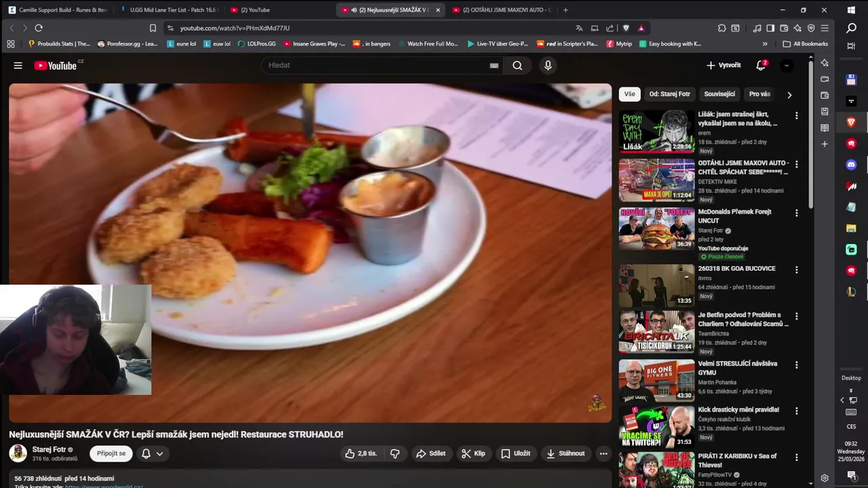The image size is (868, 488).
Task: Click the Uložit save button
Action: 515,453
